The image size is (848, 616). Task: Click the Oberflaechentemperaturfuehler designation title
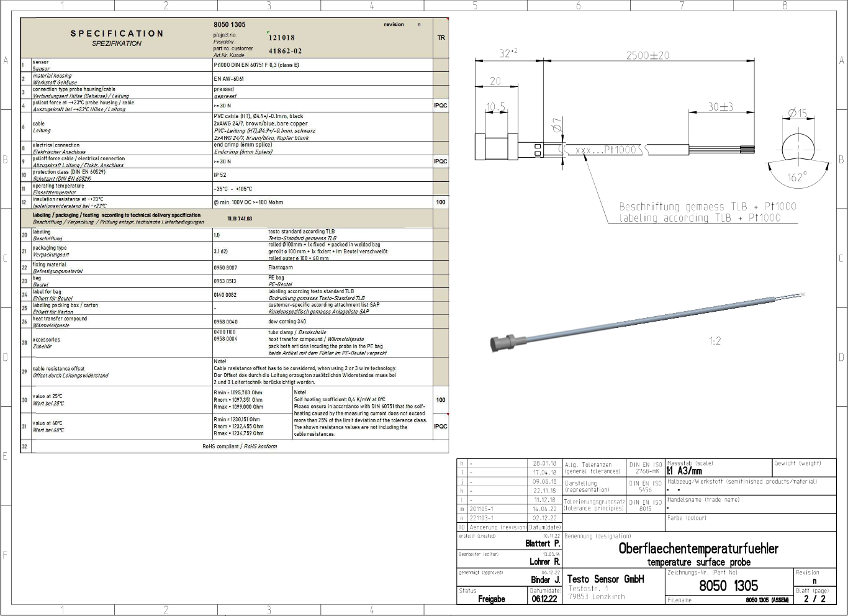pyautogui.click(x=698, y=548)
